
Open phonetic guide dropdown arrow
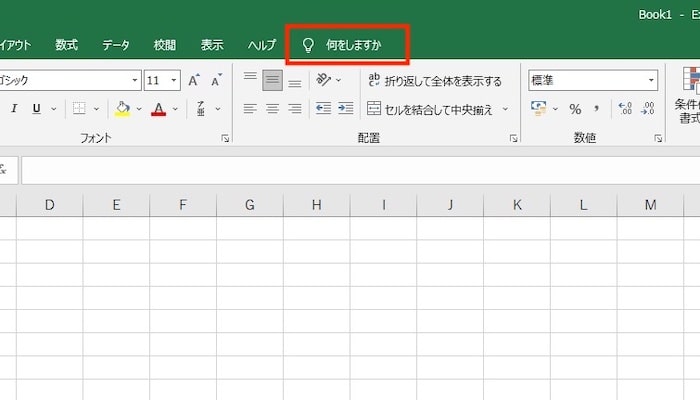(x=218, y=108)
